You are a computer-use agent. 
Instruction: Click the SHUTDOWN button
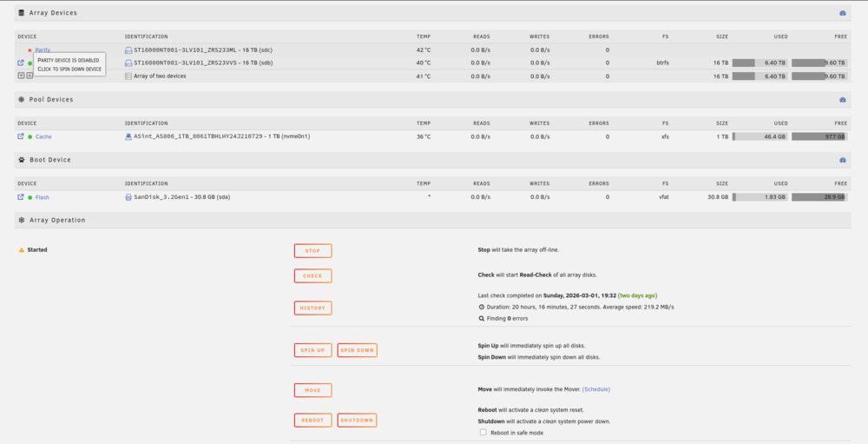click(357, 420)
